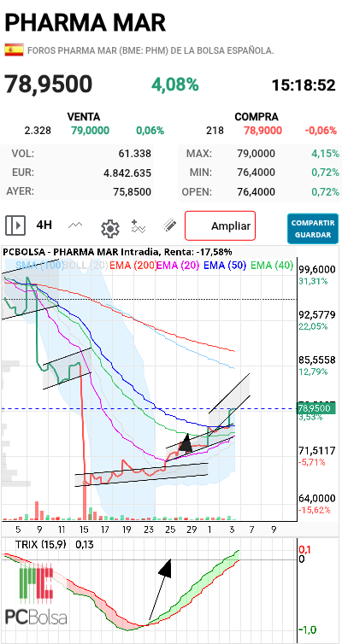Click COMPRA volume 218
This screenshot has height=644, width=342.
(x=215, y=131)
